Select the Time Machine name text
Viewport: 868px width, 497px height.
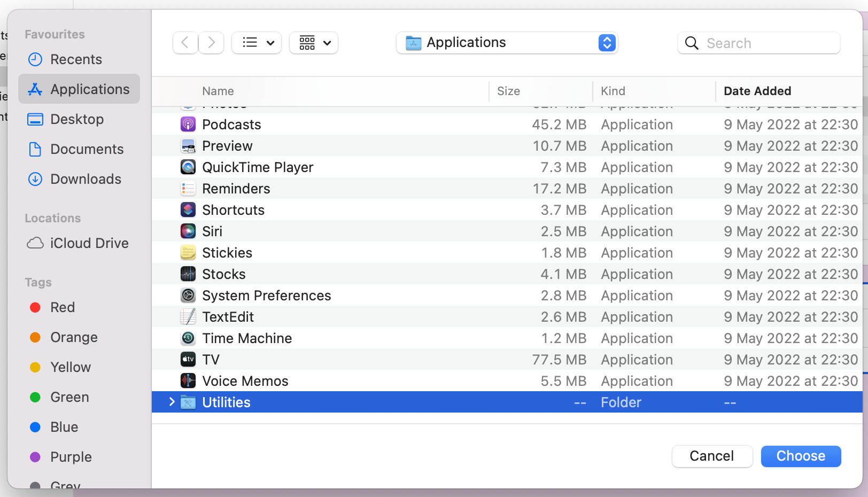(247, 338)
